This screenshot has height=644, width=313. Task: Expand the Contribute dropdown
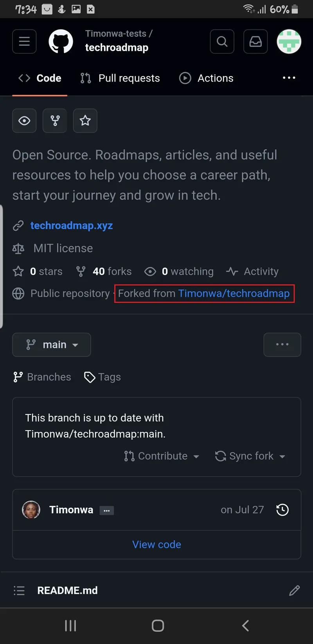[x=162, y=456]
